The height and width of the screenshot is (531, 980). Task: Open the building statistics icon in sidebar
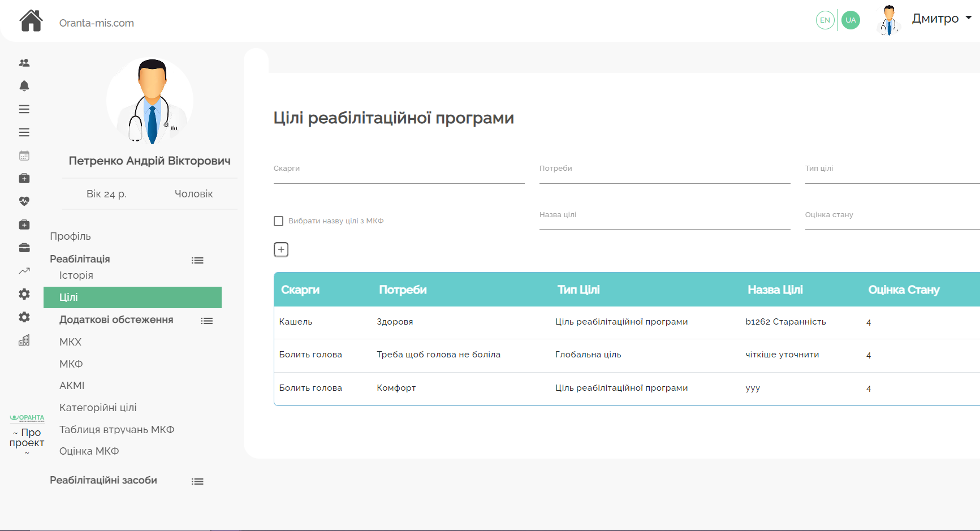point(24,340)
